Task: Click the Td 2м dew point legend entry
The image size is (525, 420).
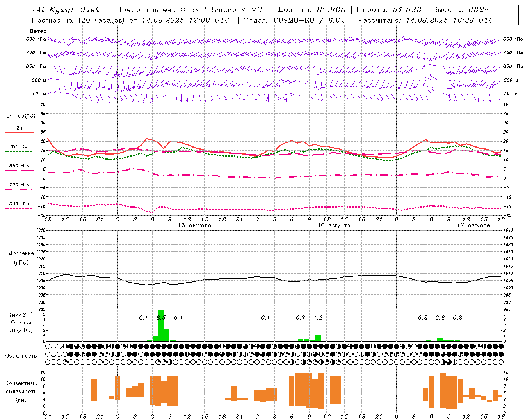Action: click(x=19, y=147)
